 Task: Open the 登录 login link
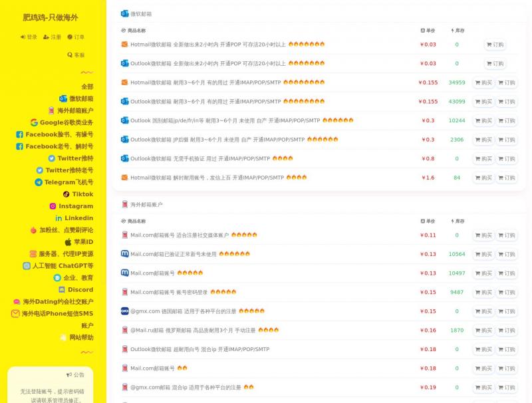[29, 37]
